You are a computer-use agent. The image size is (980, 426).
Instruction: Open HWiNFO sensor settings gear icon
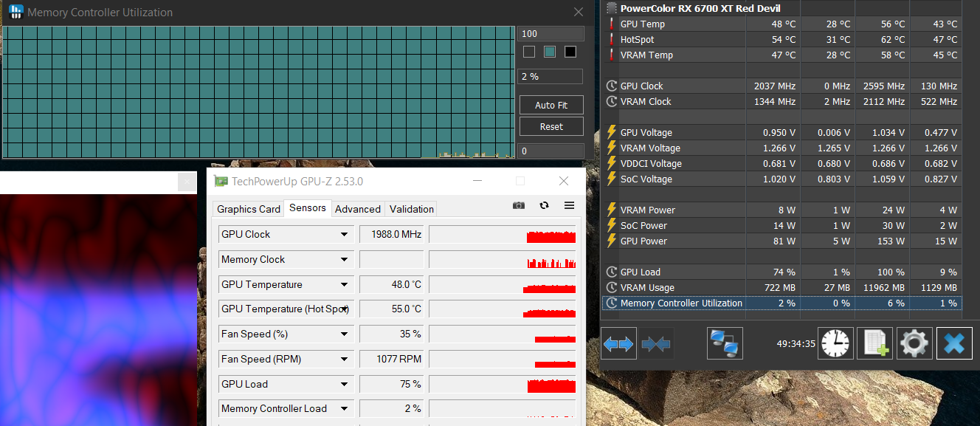[x=914, y=343]
